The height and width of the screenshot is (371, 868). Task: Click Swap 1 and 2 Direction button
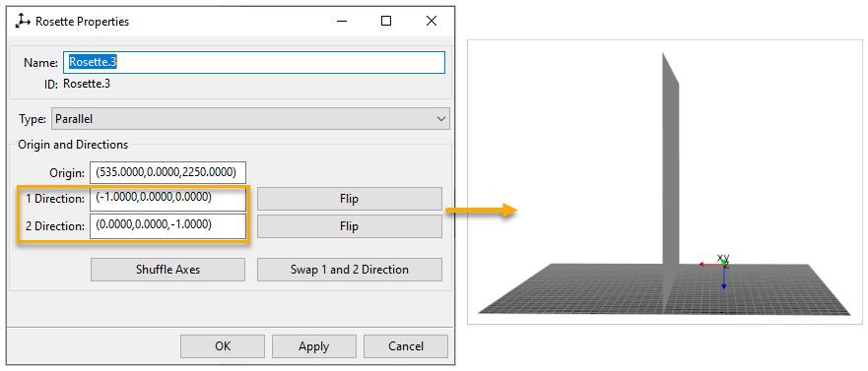pos(350,270)
